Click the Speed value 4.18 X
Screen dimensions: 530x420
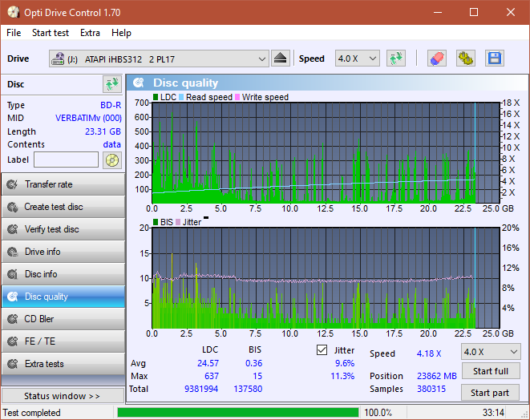point(429,353)
